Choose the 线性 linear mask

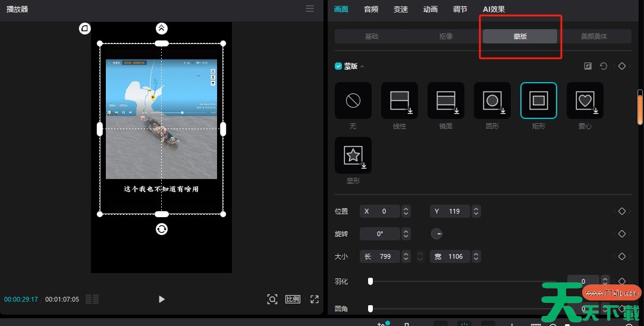[399, 101]
